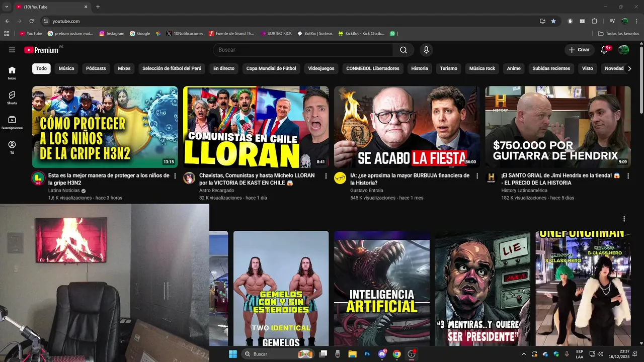Open the Windows Start menu
The image size is (644, 362).
233,354
